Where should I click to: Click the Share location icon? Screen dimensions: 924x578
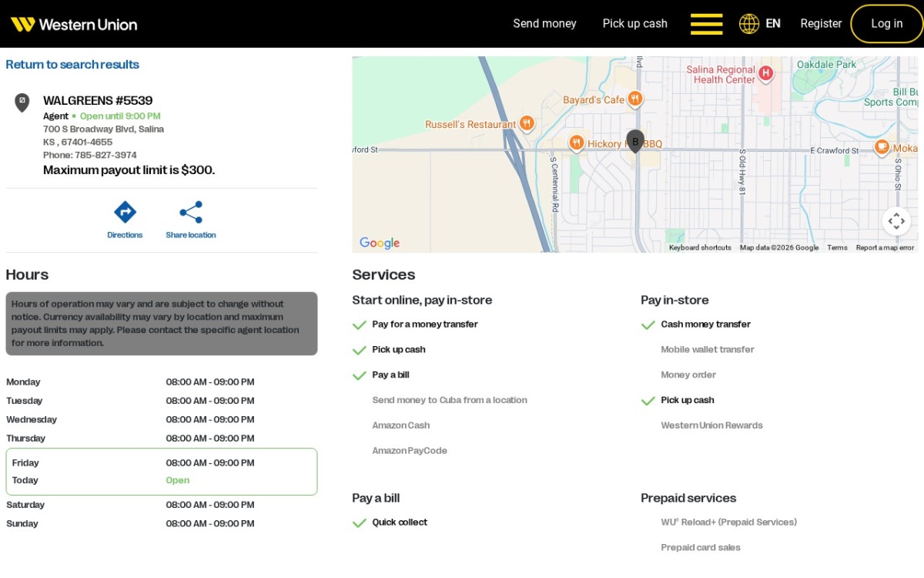point(191,212)
